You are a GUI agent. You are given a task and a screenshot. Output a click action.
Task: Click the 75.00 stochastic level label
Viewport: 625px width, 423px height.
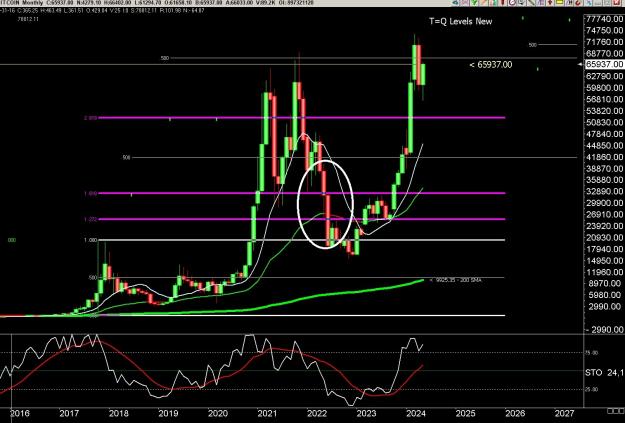[592, 353]
